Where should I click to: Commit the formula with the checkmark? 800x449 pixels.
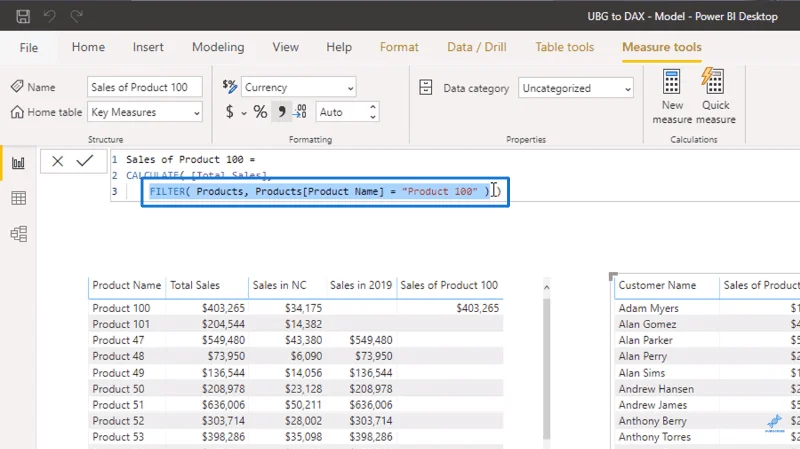click(85, 161)
